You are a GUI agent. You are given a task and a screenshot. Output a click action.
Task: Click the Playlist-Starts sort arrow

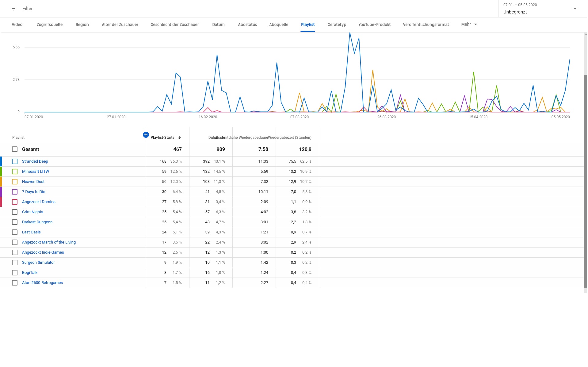(x=179, y=138)
